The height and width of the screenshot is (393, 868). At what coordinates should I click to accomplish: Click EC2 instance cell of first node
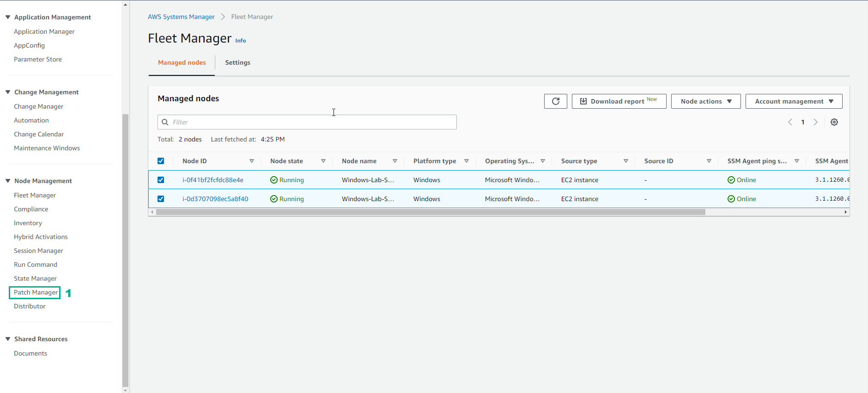pos(580,180)
